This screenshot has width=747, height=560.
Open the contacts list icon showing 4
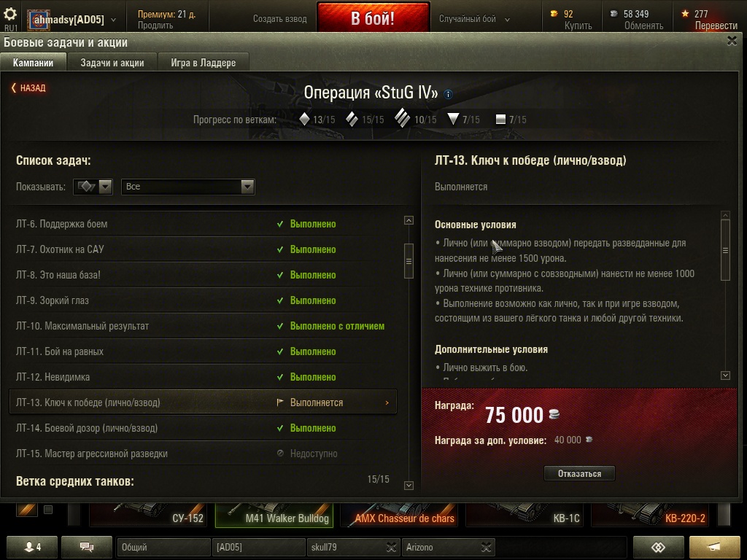coord(32,547)
